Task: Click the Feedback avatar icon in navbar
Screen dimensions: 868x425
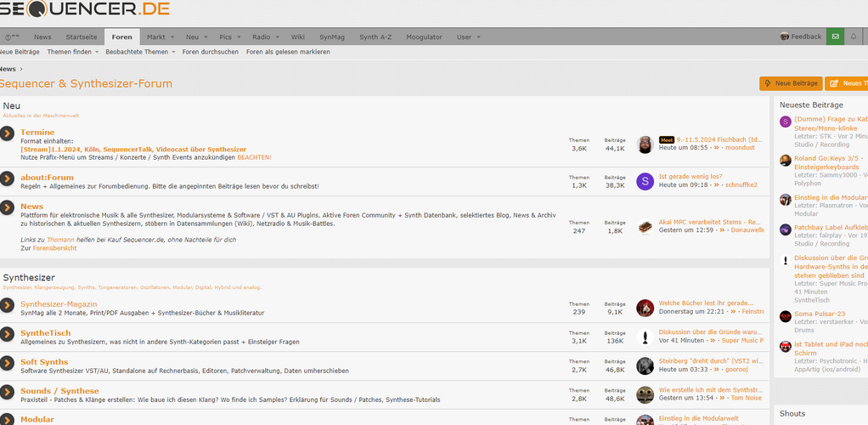Action: 785,37
